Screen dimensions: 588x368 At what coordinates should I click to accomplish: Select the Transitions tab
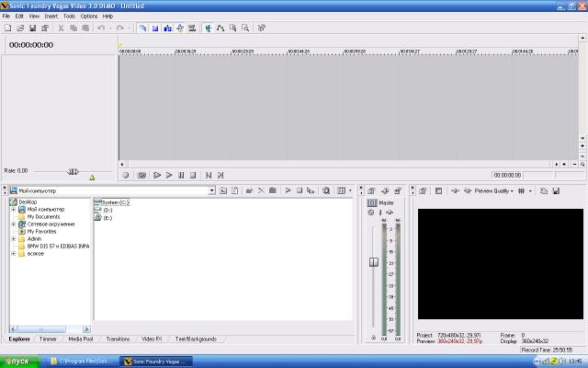tap(118, 339)
